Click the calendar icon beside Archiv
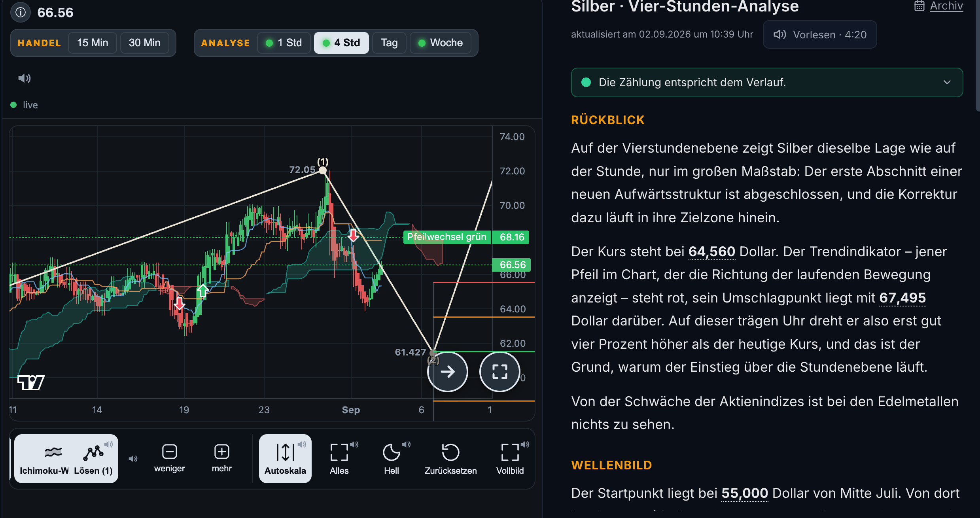Viewport: 980px width, 518px height. coord(919,6)
